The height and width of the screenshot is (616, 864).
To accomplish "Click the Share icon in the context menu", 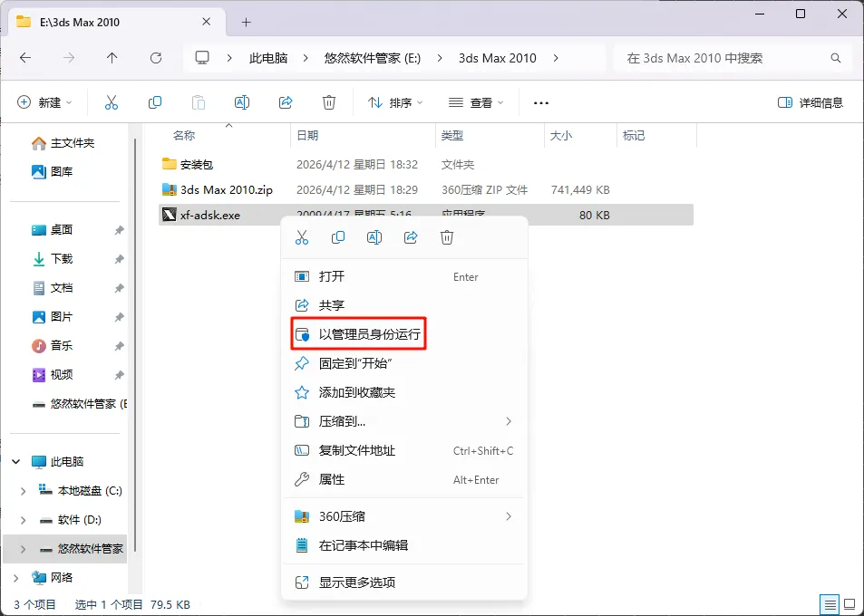I will pos(411,237).
